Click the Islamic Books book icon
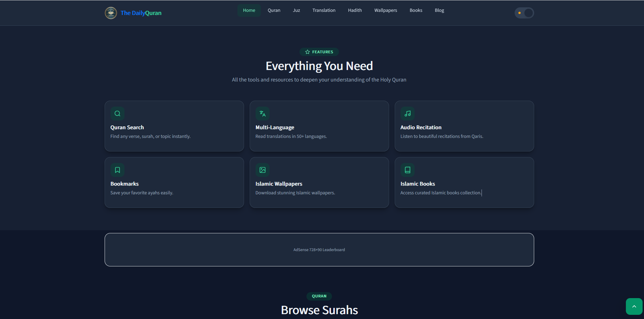 (408, 170)
